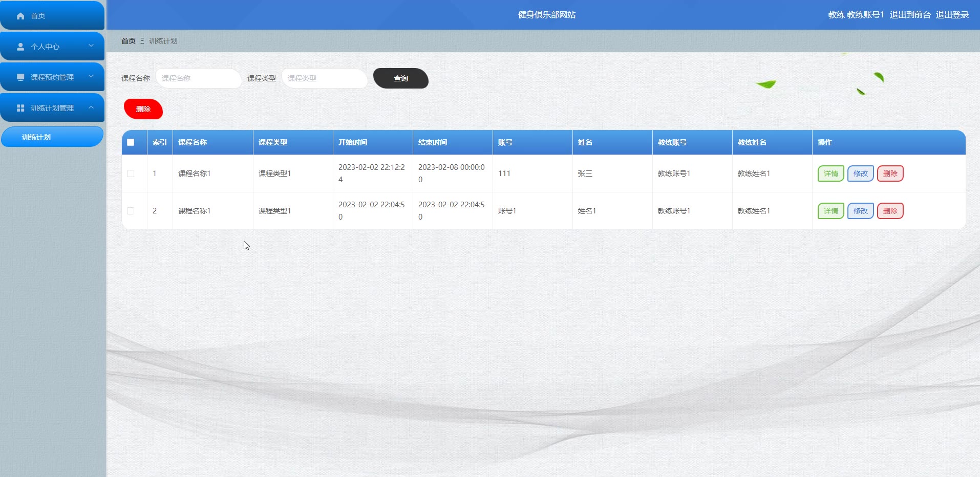Click the 课程类型 search input field
The image size is (980, 477).
pyautogui.click(x=324, y=78)
